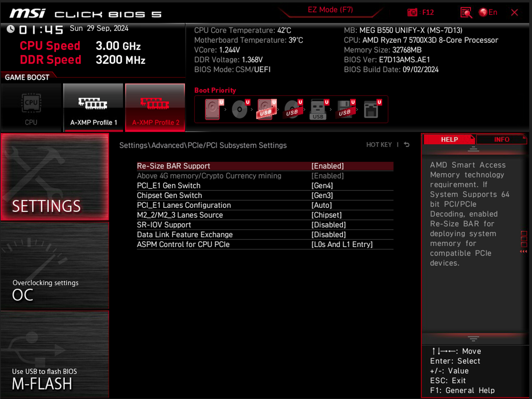Open the HOT KEY list
The image size is (532, 399).
coord(379,145)
